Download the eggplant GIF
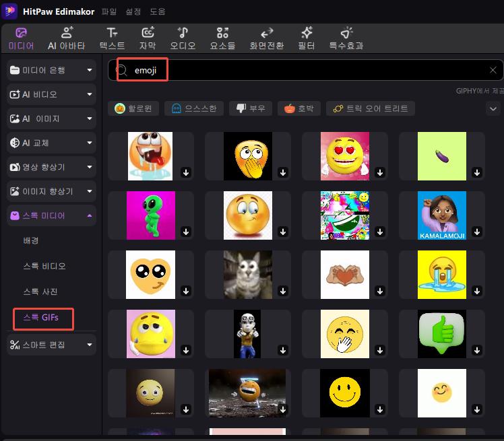 point(477,172)
